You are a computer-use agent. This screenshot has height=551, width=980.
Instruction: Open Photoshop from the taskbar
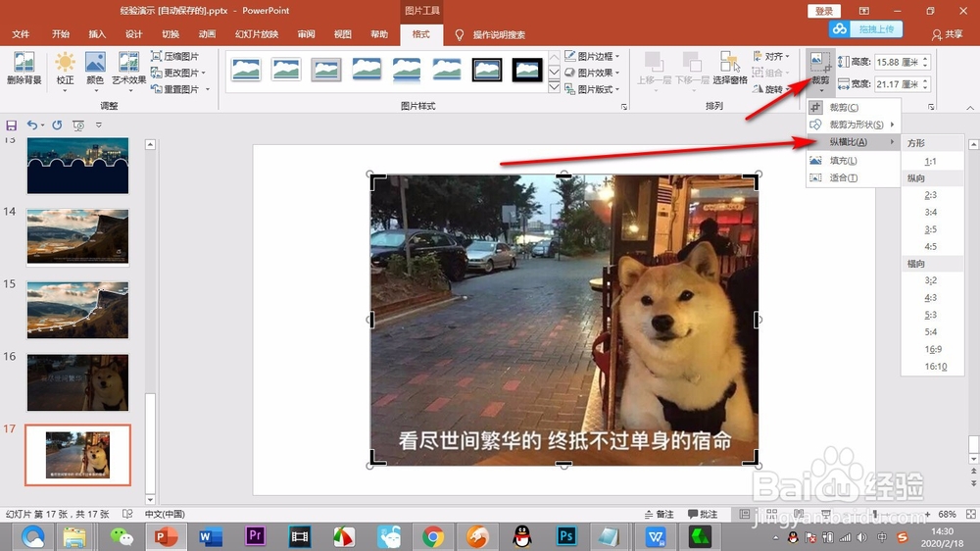click(565, 536)
